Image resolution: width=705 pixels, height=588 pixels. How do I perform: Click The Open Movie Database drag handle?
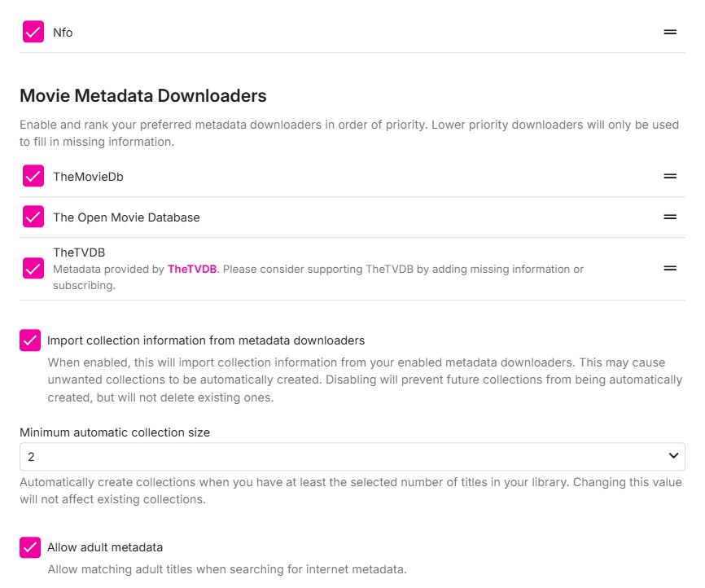coord(670,217)
